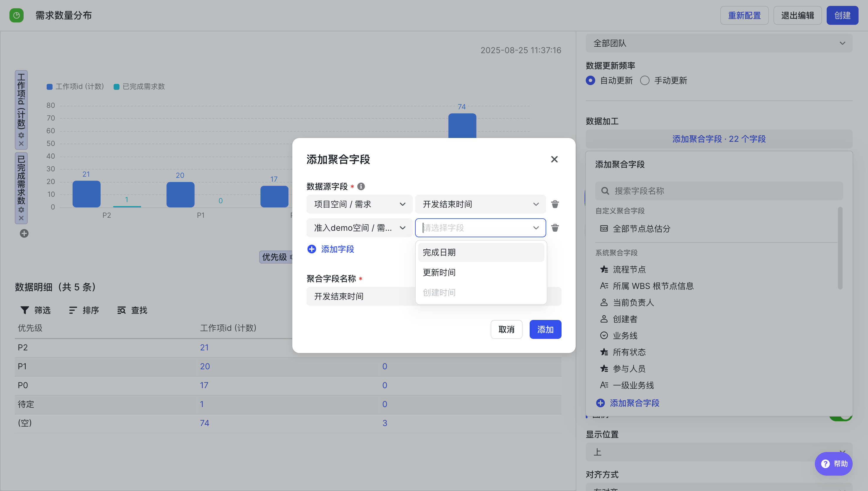Close the 添加聚合字段 dialog with the X

pyautogui.click(x=554, y=159)
